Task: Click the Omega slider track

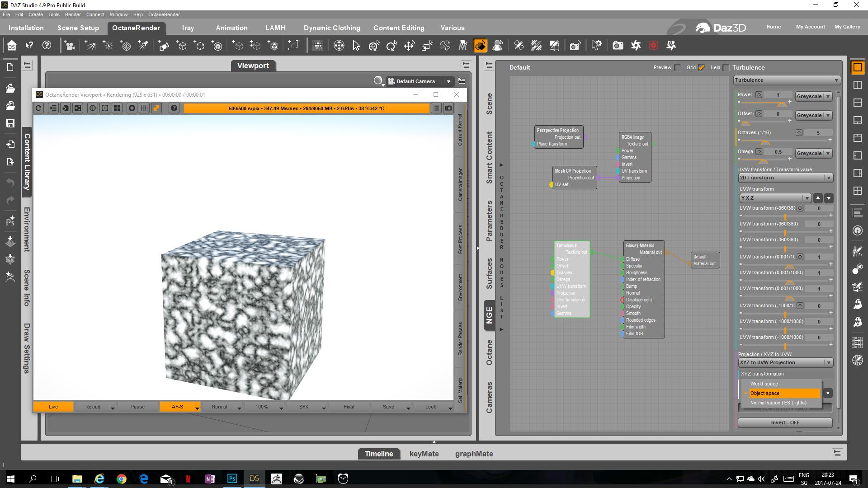Action: (773, 159)
